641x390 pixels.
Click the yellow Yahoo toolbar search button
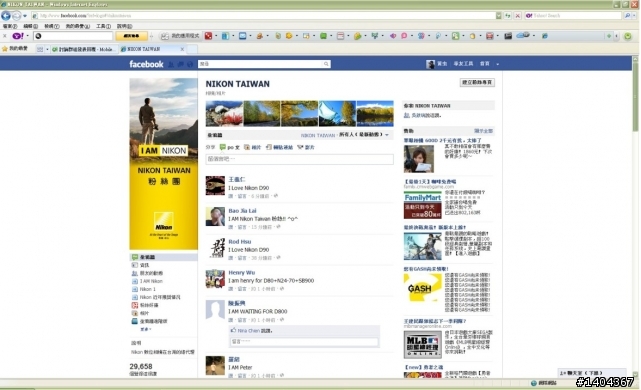tap(131, 36)
